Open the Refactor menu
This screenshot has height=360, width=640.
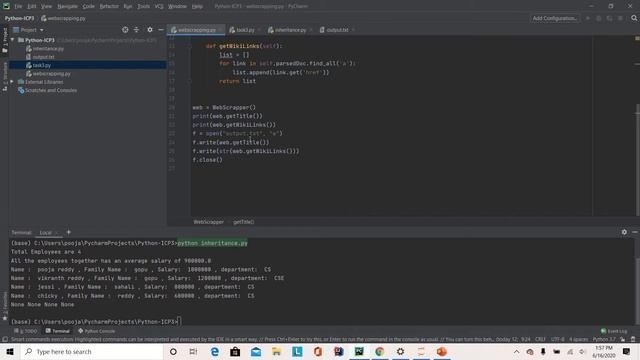pos(109,7)
